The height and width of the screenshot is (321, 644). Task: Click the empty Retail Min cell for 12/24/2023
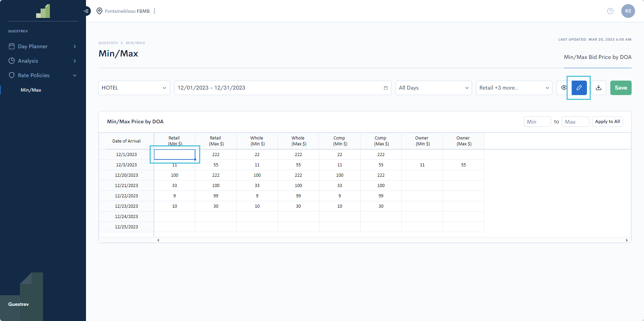click(x=174, y=217)
